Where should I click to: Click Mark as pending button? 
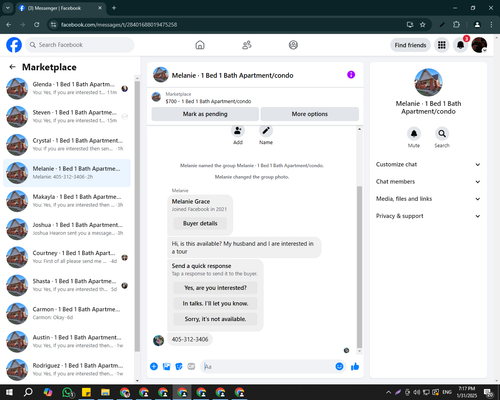(205, 114)
